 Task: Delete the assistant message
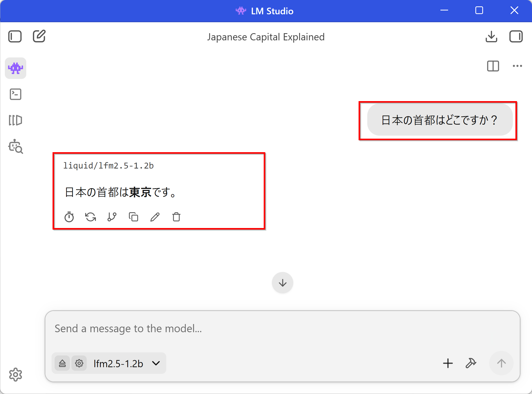pyautogui.click(x=176, y=217)
